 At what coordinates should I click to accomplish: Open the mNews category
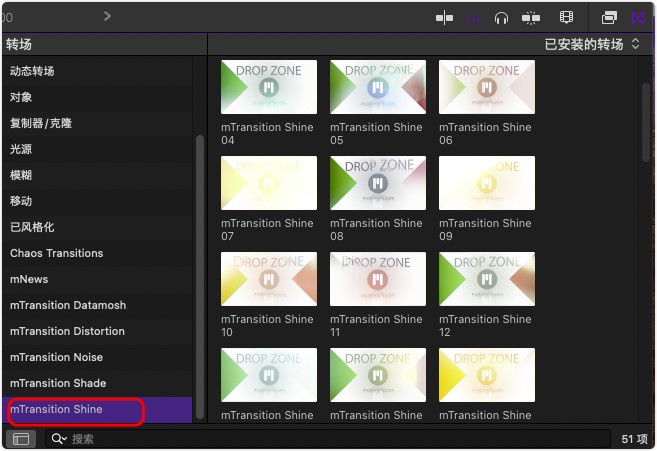(97, 279)
